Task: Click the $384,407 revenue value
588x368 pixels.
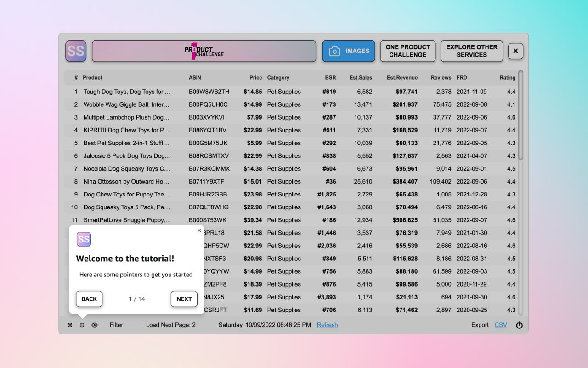Action: pos(405,182)
